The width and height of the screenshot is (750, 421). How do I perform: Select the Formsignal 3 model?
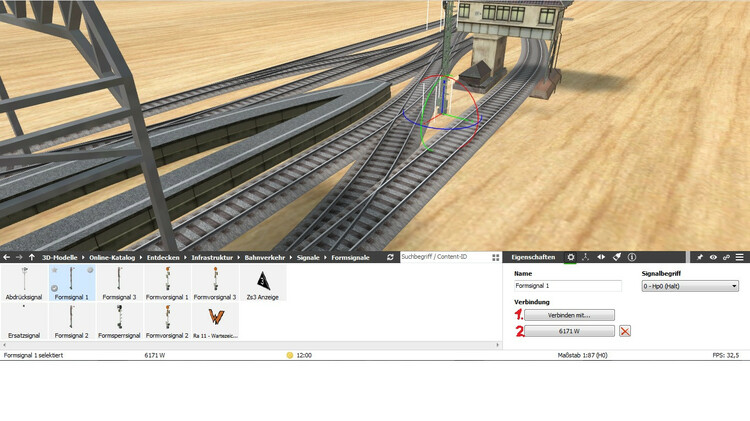119,283
